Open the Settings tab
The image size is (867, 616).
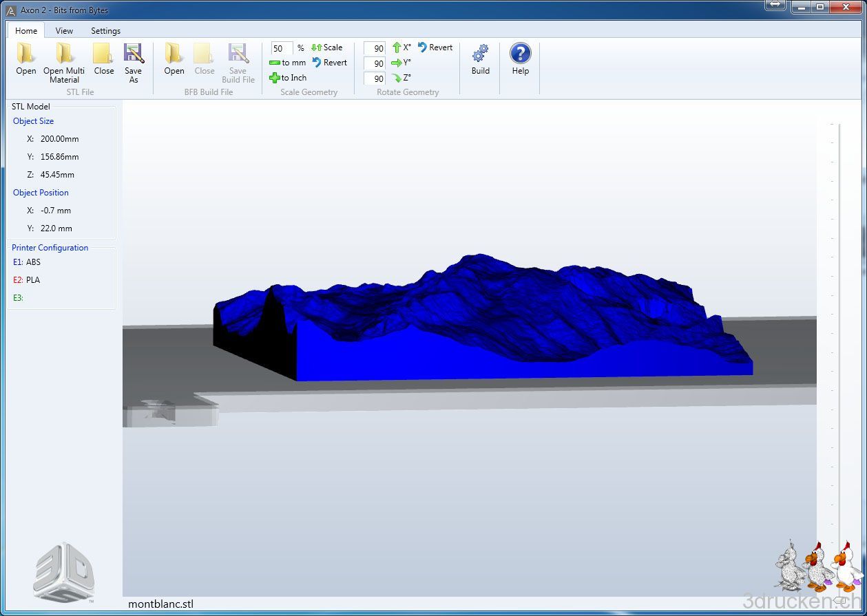coord(105,30)
